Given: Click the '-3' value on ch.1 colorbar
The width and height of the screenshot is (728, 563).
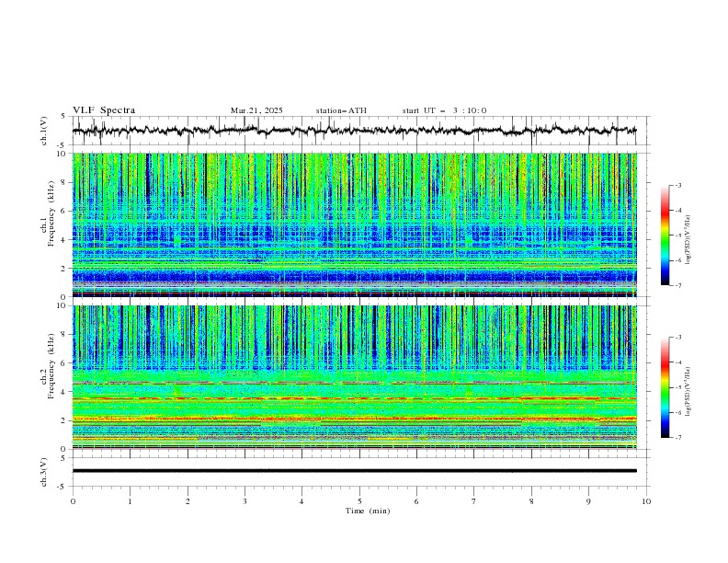Looking at the screenshot, I should point(677,185).
